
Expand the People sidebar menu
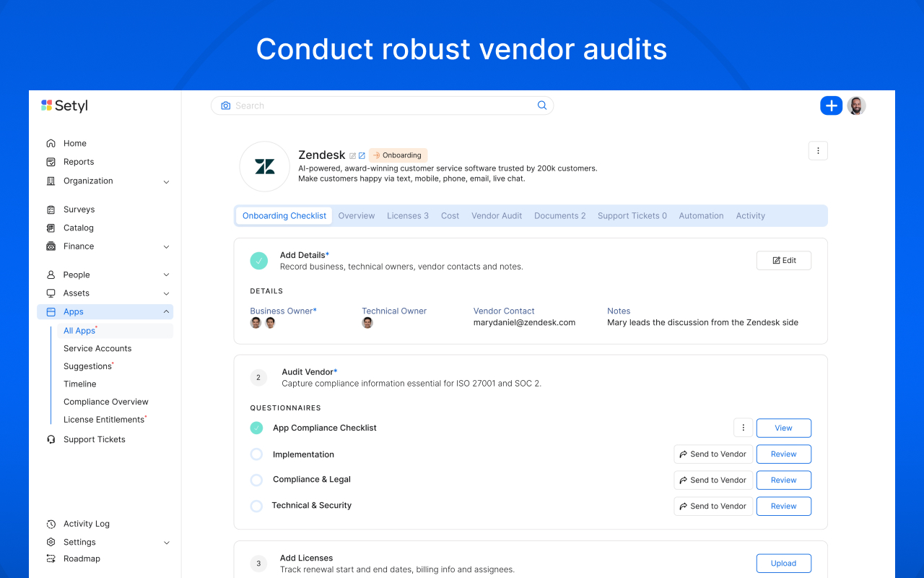pyautogui.click(x=166, y=275)
